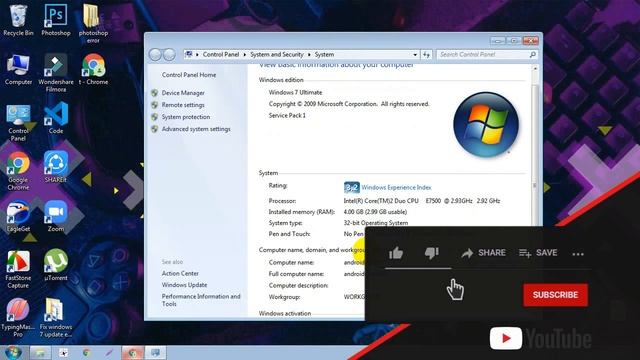
Task: Open the Recycle Bin desktop icon
Action: (18, 20)
